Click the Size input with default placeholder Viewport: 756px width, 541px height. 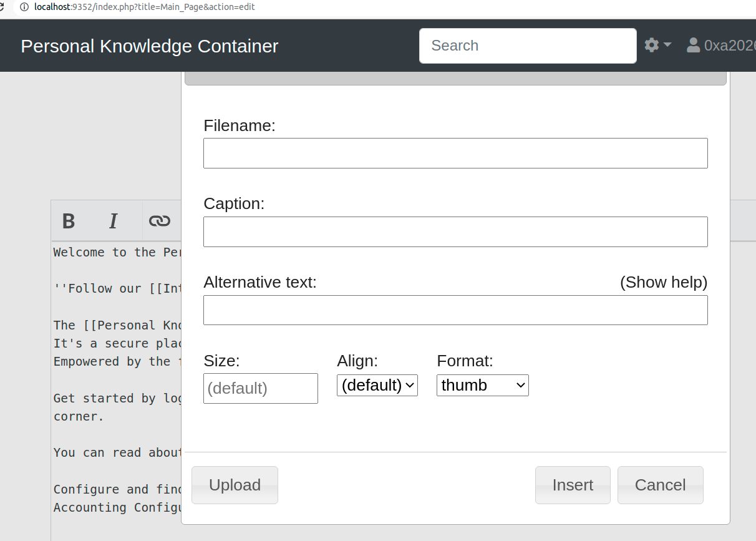coord(261,388)
